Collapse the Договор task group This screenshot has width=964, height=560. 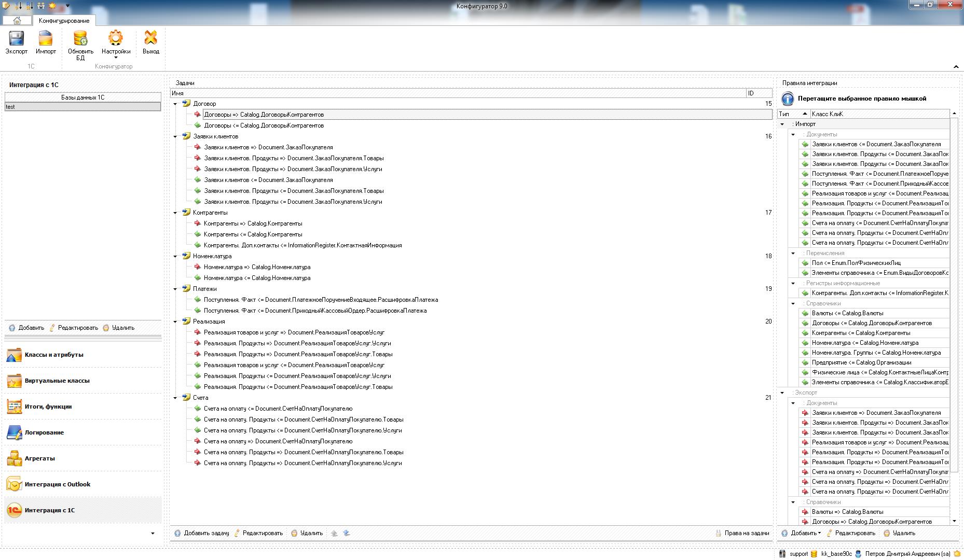point(175,104)
